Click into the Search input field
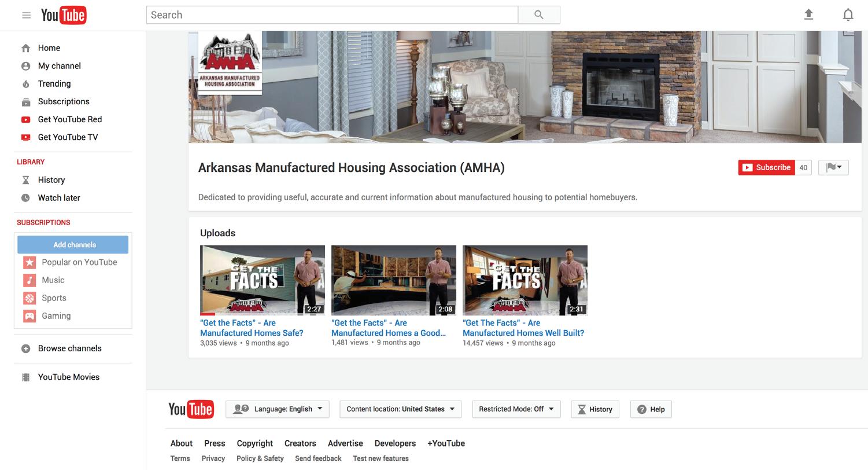Viewport: 868px width, 470px height. 333,15
